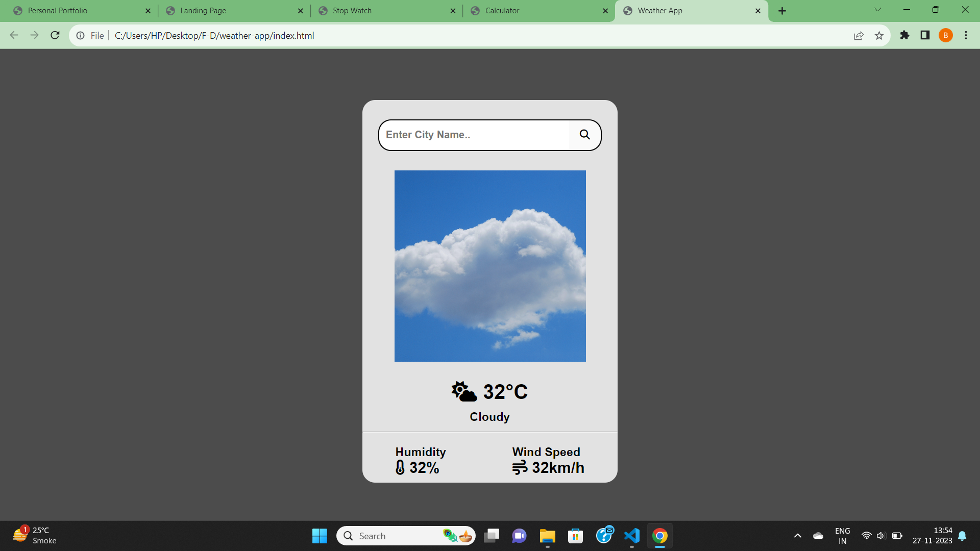The image size is (980, 551).
Task: Show hidden system tray icons
Action: pyautogui.click(x=797, y=536)
